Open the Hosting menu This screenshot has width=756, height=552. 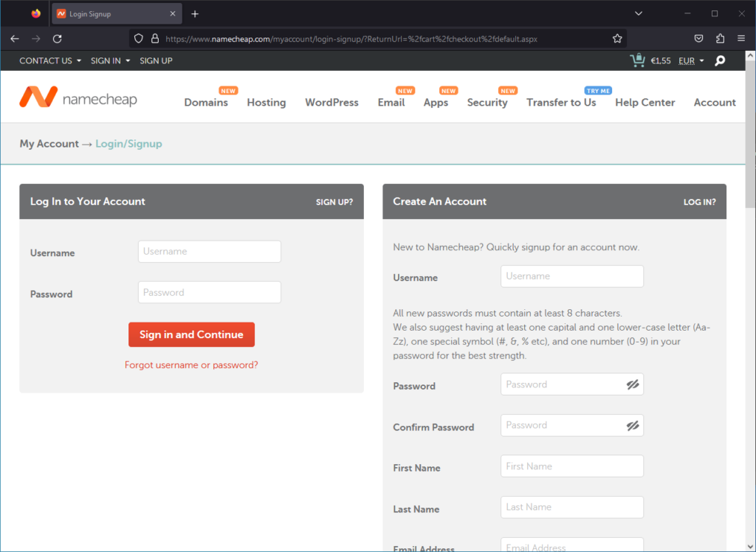point(267,102)
